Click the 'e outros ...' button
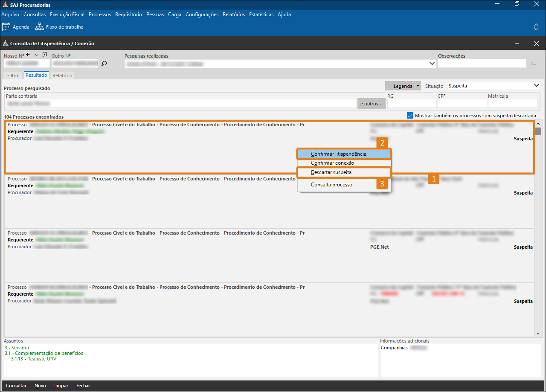The height and width of the screenshot is (392, 546). pyautogui.click(x=371, y=104)
